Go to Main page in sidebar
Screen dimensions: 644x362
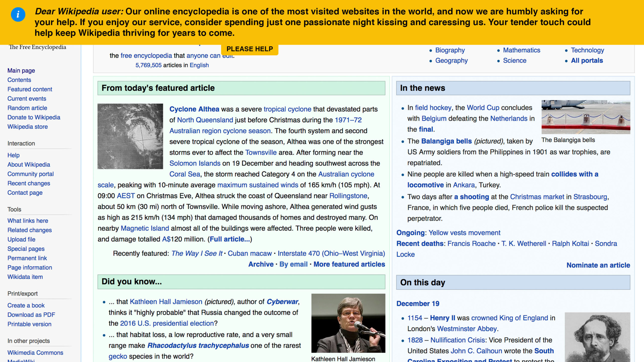coord(21,71)
